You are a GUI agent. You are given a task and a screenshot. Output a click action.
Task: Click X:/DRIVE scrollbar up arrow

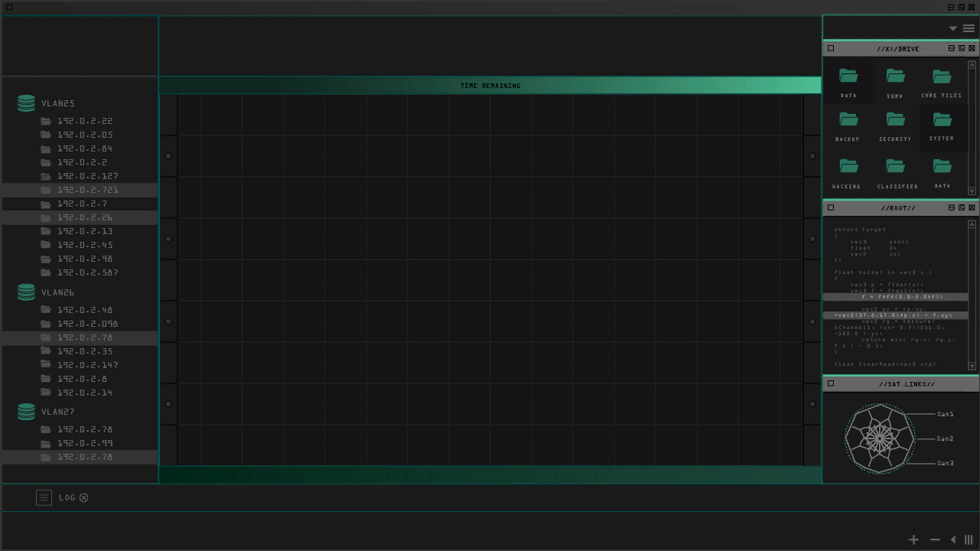(972, 64)
